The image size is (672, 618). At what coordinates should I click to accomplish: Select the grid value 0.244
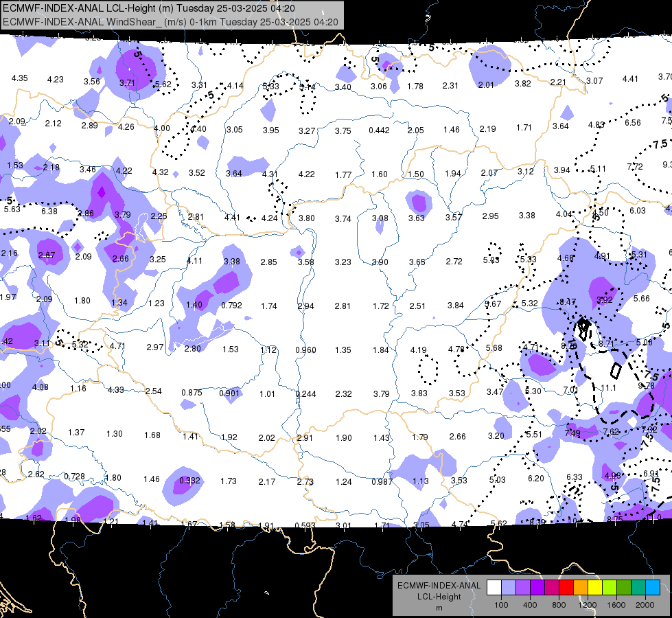[x=305, y=393]
